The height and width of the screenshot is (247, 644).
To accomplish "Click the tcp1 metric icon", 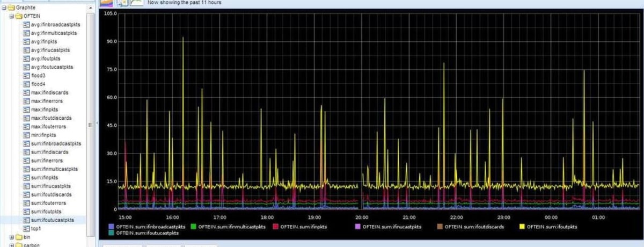I will (26, 229).
